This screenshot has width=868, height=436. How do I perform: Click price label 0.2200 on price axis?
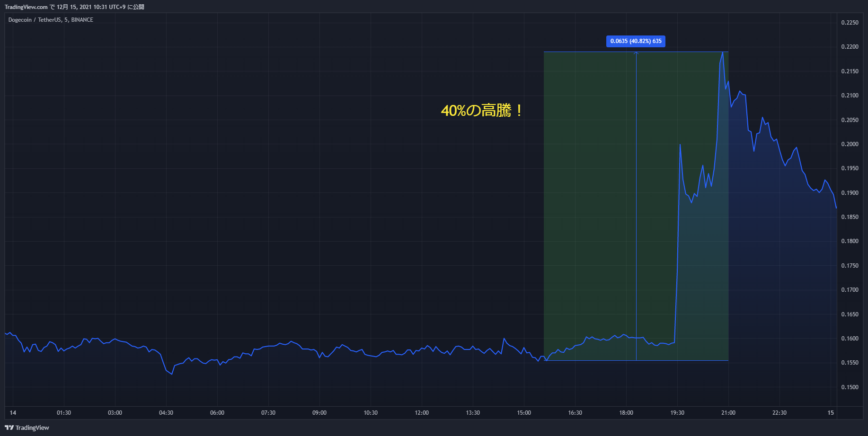(x=850, y=47)
